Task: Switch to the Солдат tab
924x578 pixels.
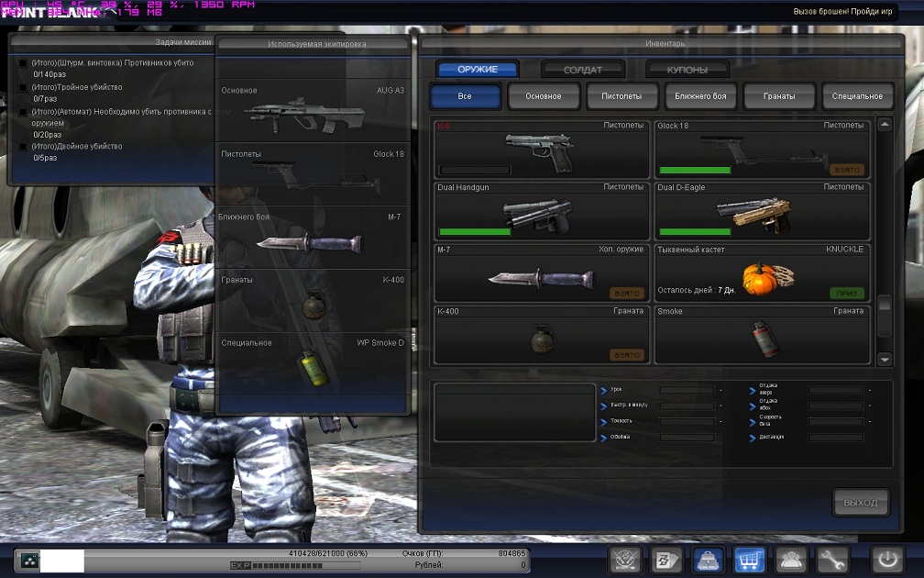Action: point(582,70)
